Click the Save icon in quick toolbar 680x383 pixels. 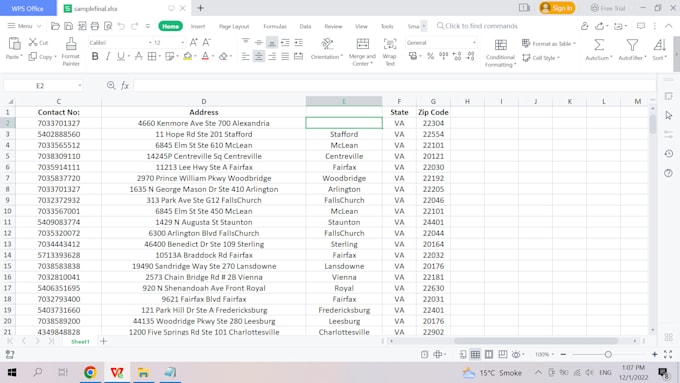[69, 26]
